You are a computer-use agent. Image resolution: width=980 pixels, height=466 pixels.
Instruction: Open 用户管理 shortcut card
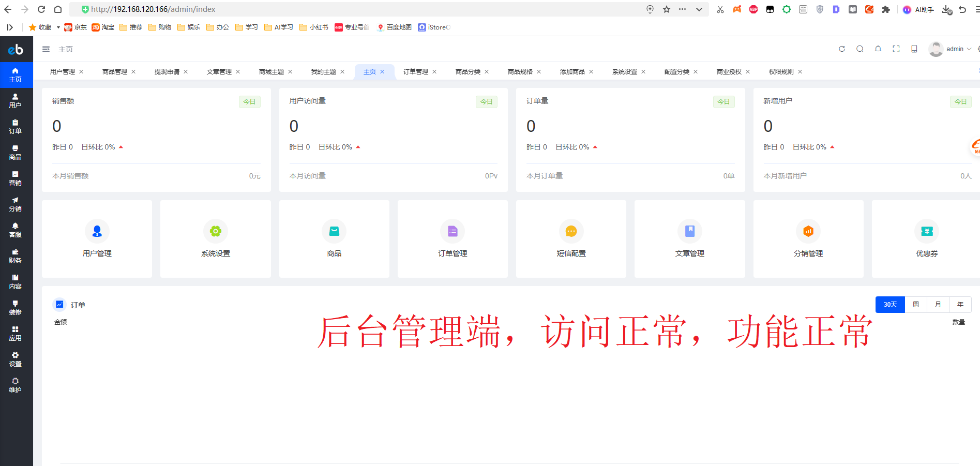(97, 239)
